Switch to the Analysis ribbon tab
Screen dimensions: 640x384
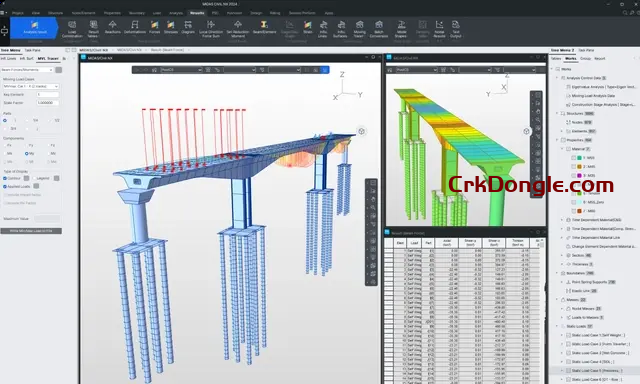176,13
